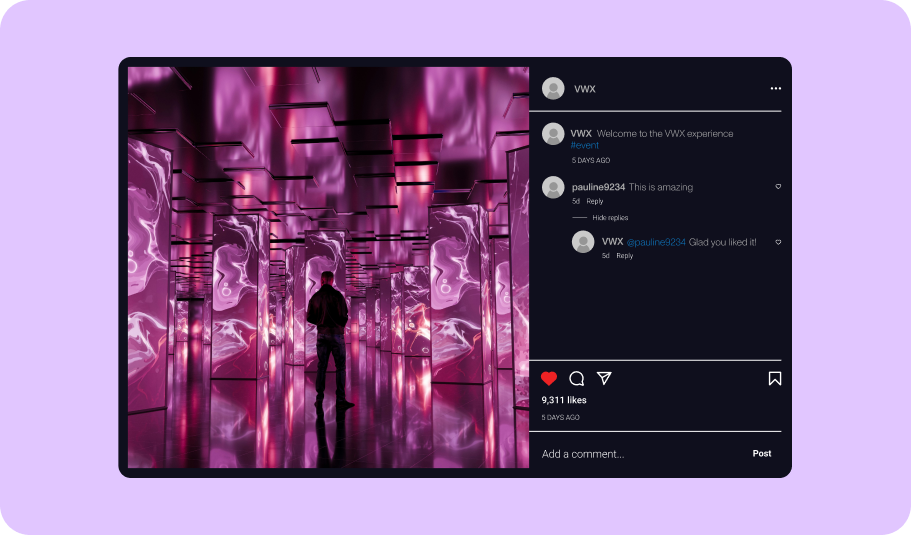
Task: Open VWX profile picture in header
Action: pyautogui.click(x=553, y=89)
